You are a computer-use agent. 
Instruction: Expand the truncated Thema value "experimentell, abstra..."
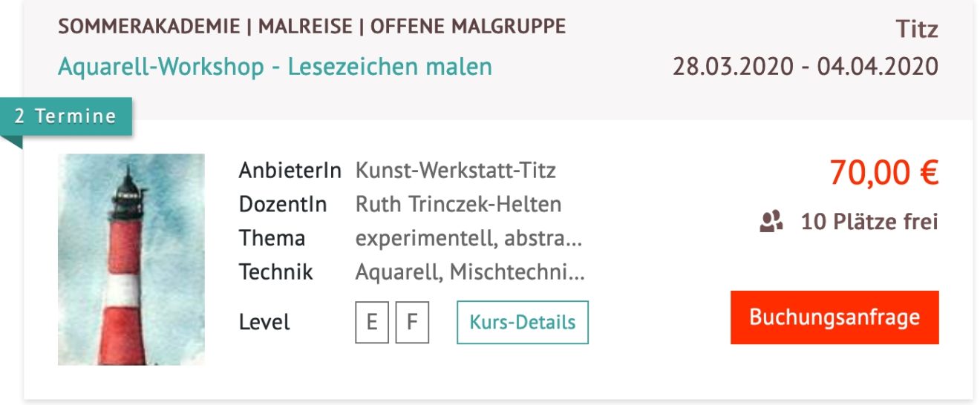(468, 238)
